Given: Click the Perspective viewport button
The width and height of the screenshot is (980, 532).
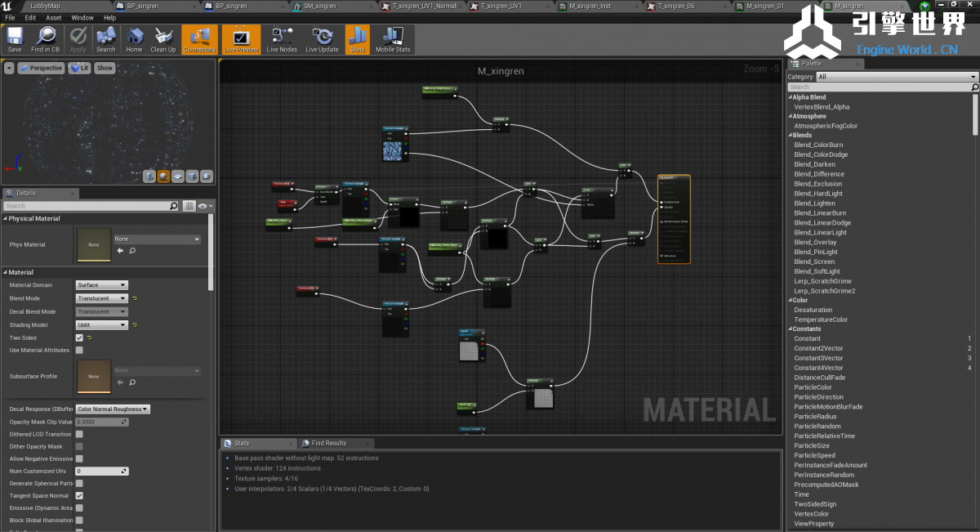Looking at the screenshot, I should 41,68.
